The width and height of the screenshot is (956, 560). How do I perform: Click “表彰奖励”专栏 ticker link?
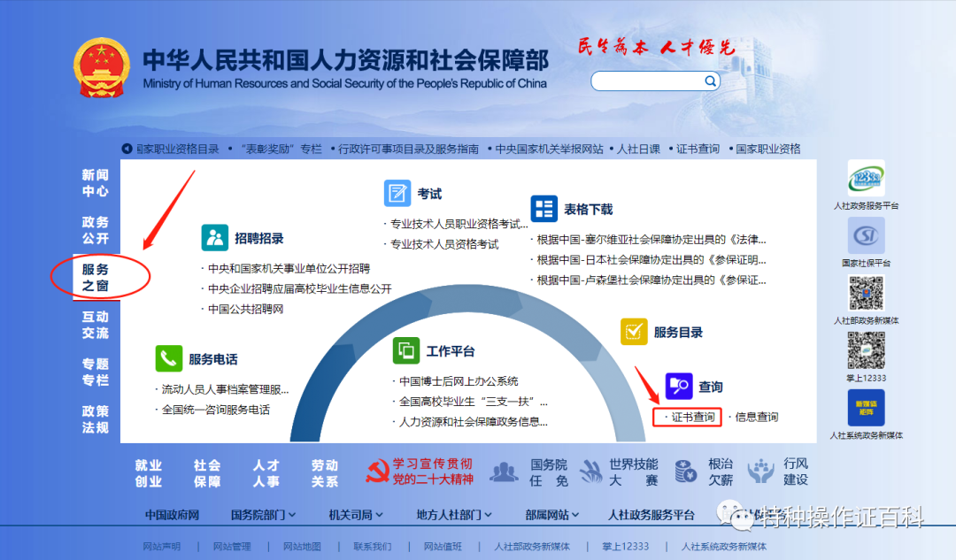[x=281, y=149]
